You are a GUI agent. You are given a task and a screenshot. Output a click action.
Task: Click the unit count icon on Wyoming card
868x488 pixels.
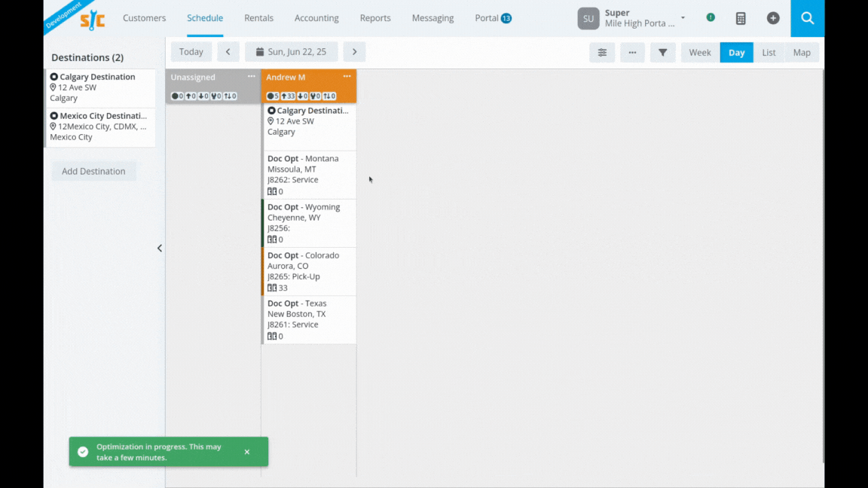[272, 239]
